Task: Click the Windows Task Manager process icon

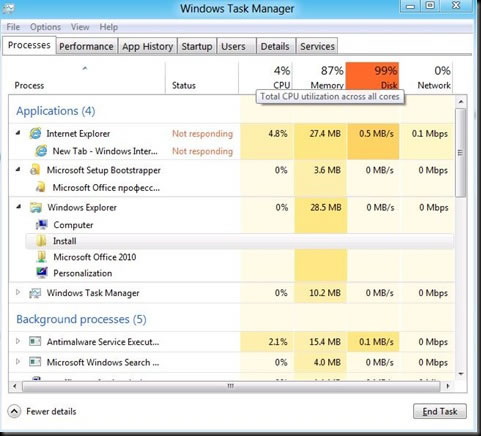Action: tap(35, 293)
